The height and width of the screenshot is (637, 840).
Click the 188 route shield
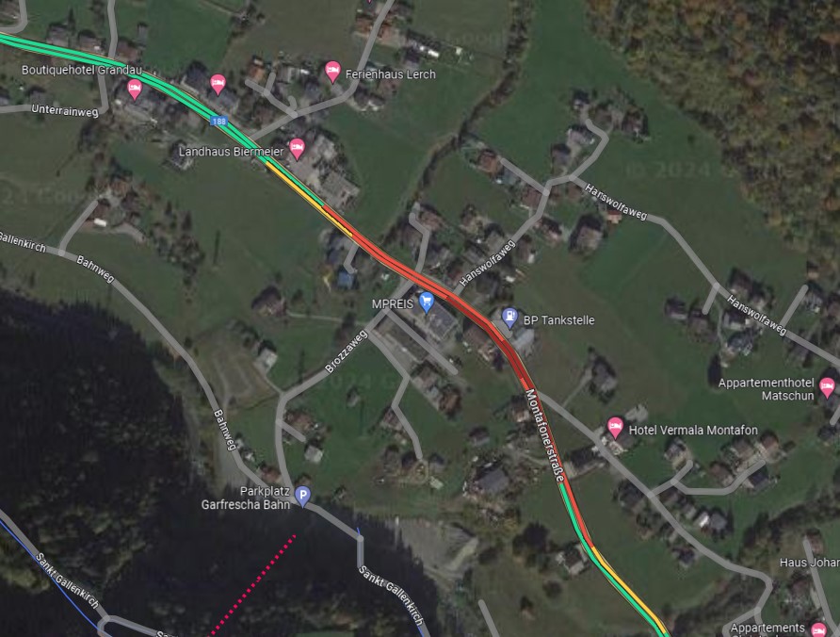coord(218,122)
